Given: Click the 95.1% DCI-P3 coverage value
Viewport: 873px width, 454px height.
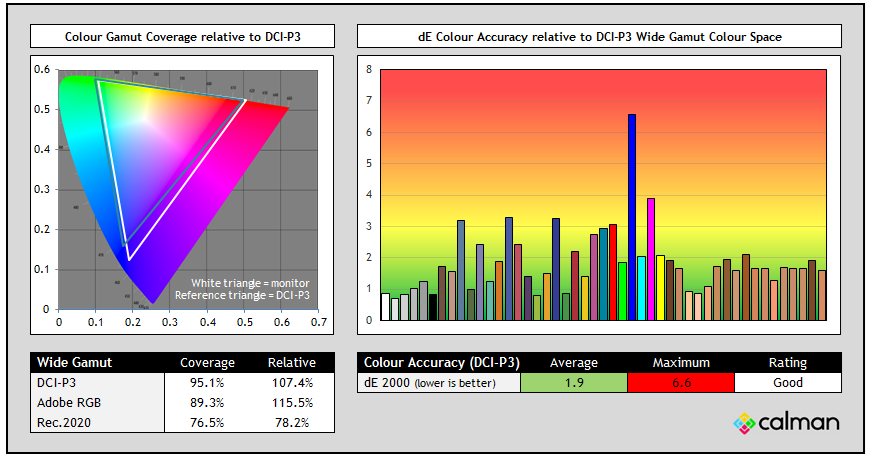Looking at the screenshot, I should click(x=207, y=382).
